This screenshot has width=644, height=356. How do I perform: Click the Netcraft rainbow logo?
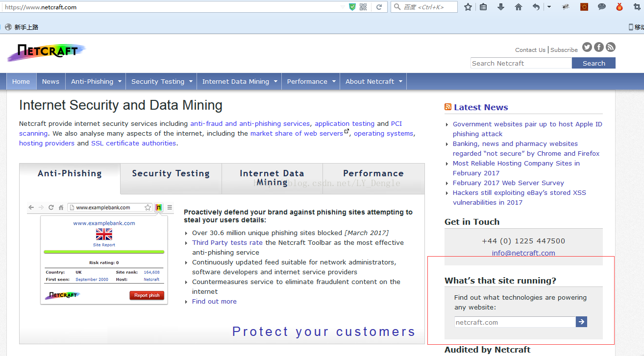pyautogui.click(x=47, y=52)
